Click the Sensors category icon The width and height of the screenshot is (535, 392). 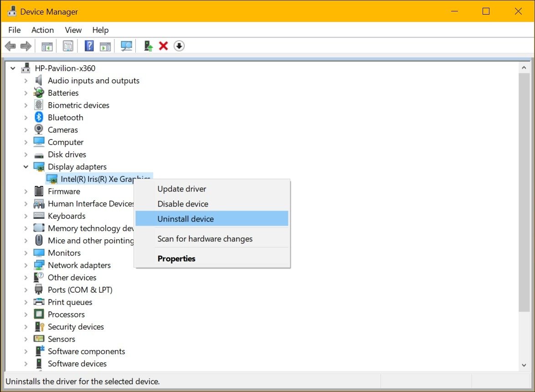39,339
